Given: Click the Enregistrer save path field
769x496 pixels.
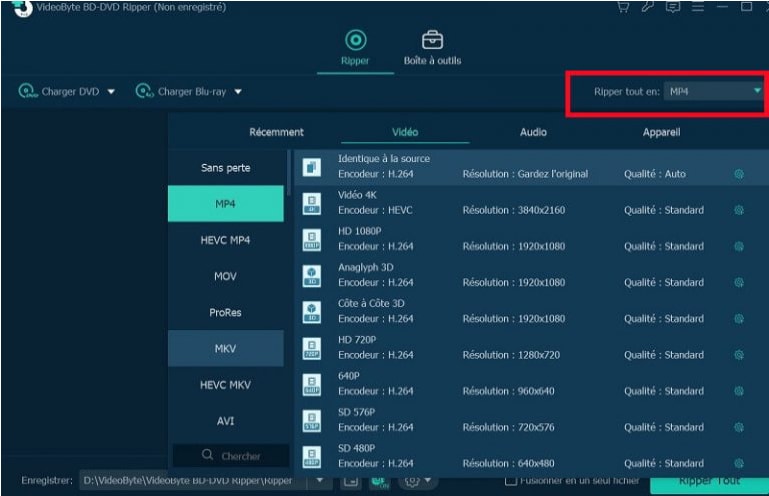Looking at the screenshot, I should (193, 481).
